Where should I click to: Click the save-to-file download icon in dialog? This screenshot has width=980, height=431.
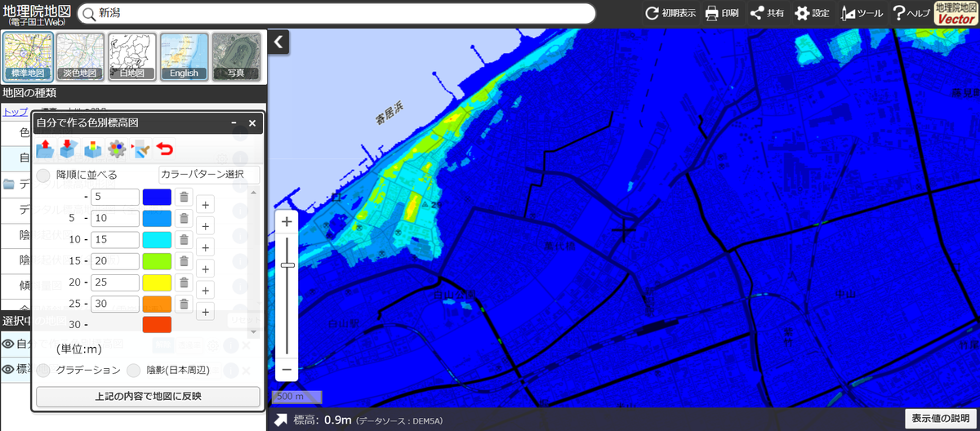tap(69, 149)
